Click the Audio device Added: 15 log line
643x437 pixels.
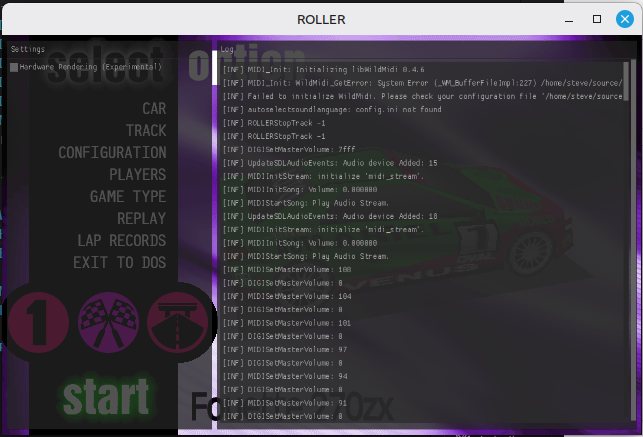[330, 163]
